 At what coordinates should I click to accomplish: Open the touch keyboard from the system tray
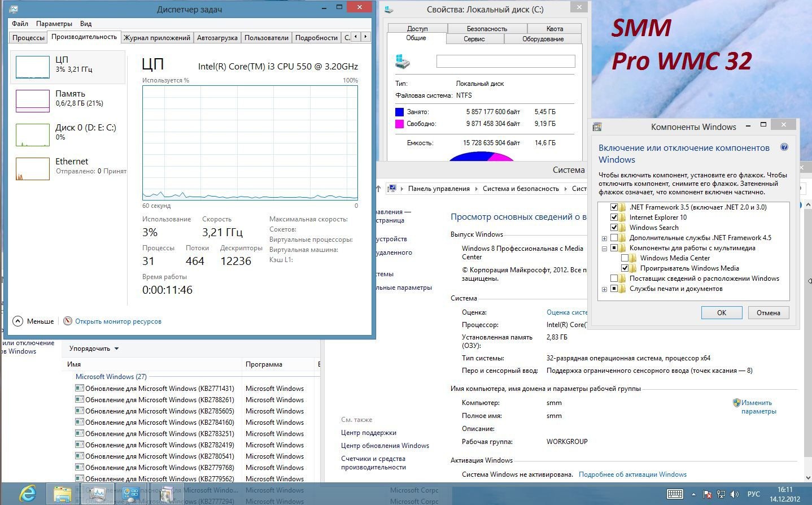675,494
